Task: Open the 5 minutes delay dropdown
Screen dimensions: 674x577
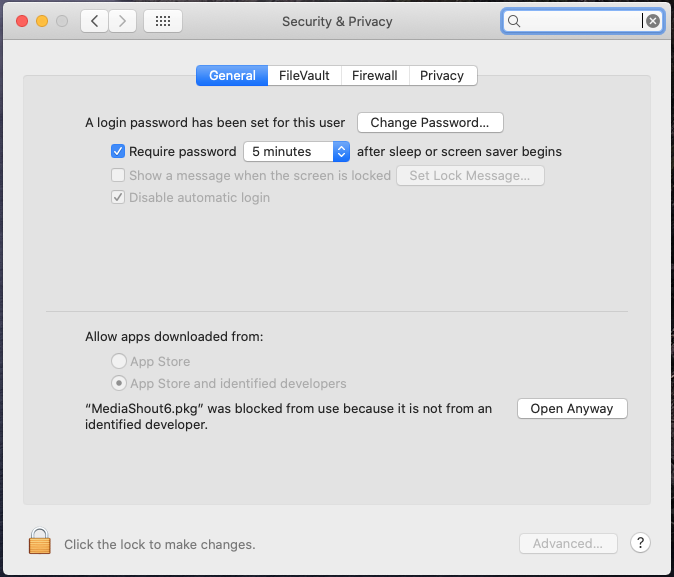Action: pos(297,151)
